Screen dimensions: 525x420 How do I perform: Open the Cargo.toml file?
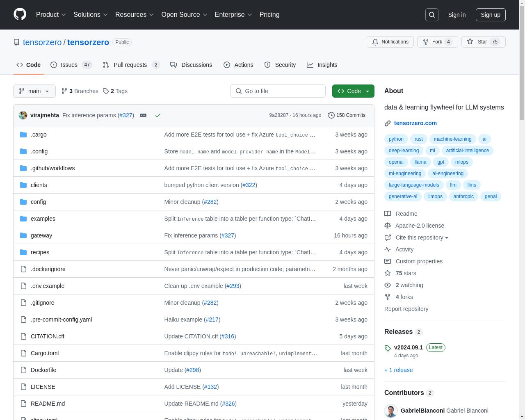45,353
